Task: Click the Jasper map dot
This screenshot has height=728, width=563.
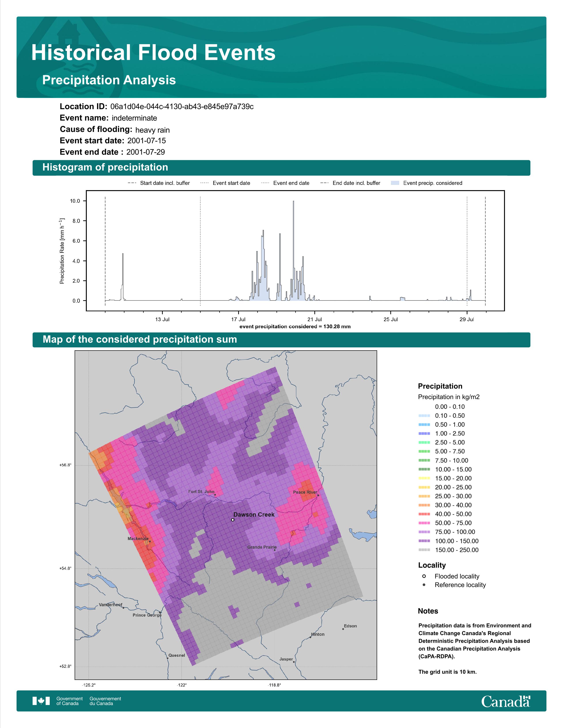Action: point(294,662)
